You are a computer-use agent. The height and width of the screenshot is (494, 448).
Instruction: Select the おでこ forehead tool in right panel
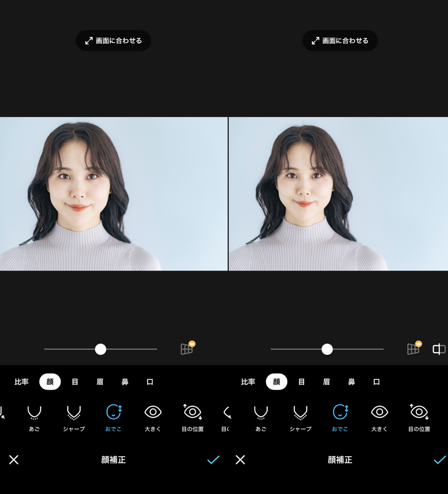pyautogui.click(x=340, y=417)
